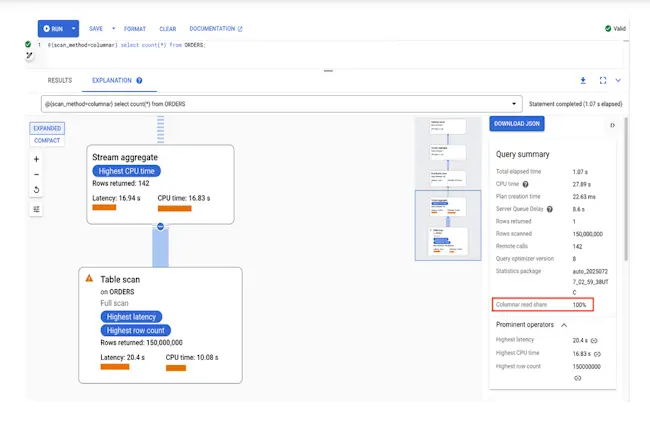
Task: Collapse the Query summary side panel
Action: point(612,125)
